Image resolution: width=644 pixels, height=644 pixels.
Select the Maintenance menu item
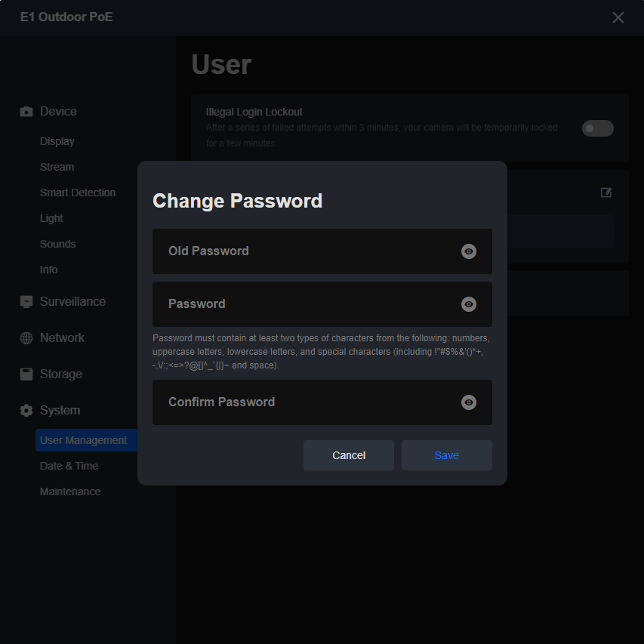[x=69, y=491]
